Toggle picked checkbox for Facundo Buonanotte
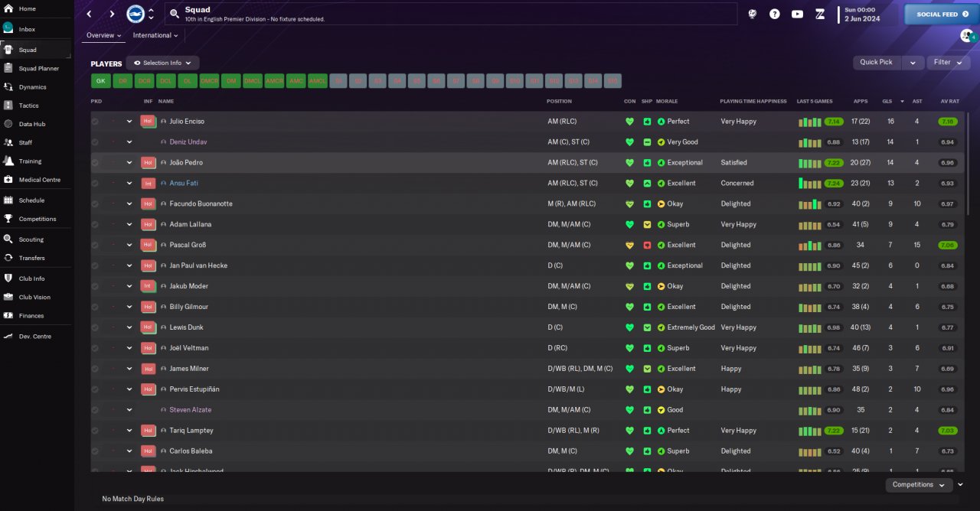Image resolution: width=980 pixels, height=511 pixels. point(95,204)
